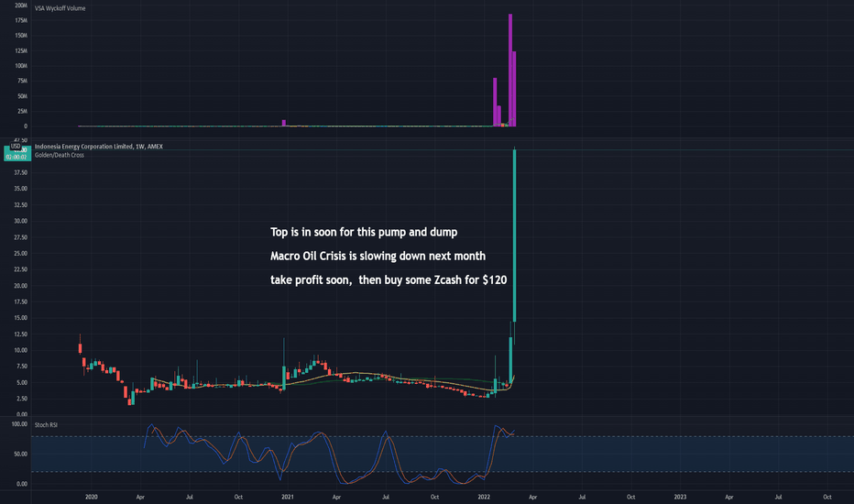Image resolution: width=854 pixels, height=504 pixels.
Task: Click the 15.00 price axis label
Action: tap(21, 318)
